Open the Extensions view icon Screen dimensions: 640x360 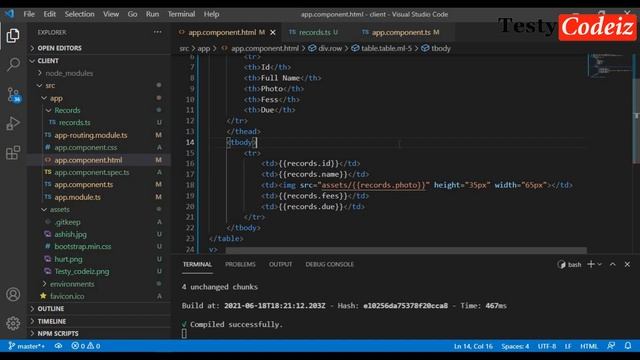[x=13, y=153]
